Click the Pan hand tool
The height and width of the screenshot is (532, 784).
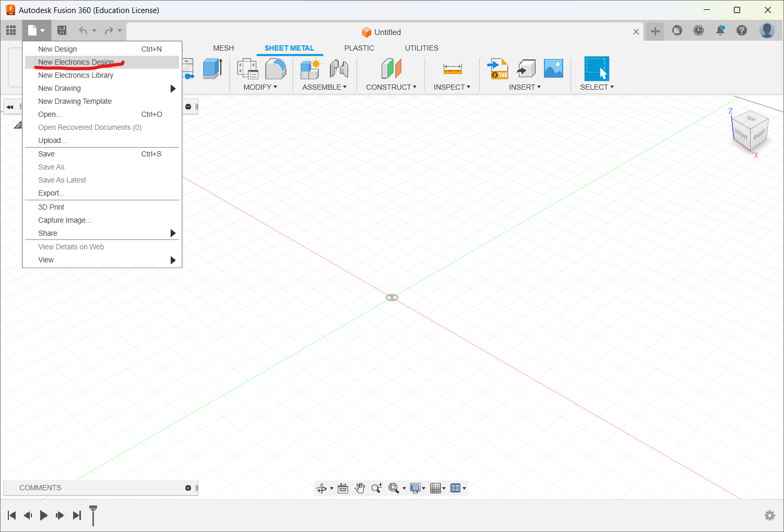click(360, 488)
